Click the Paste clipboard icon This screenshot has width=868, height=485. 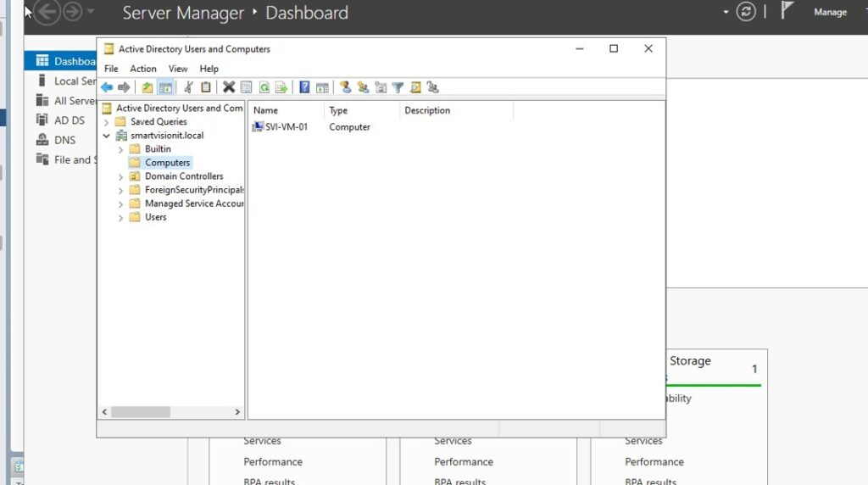205,87
